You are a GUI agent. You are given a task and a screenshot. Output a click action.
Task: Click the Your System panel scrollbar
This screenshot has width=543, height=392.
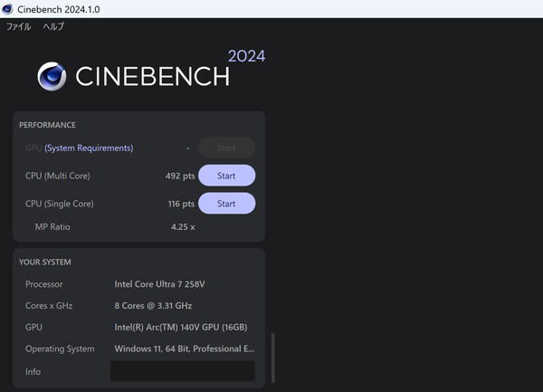click(273, 358)
